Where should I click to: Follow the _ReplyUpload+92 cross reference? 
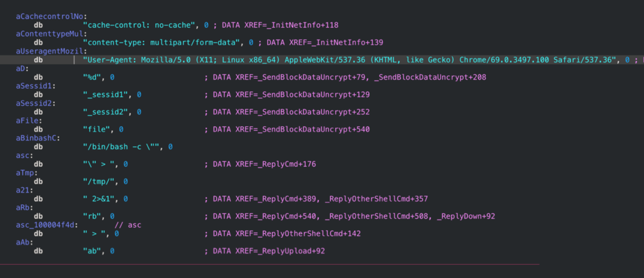click(x=291, y=251)
